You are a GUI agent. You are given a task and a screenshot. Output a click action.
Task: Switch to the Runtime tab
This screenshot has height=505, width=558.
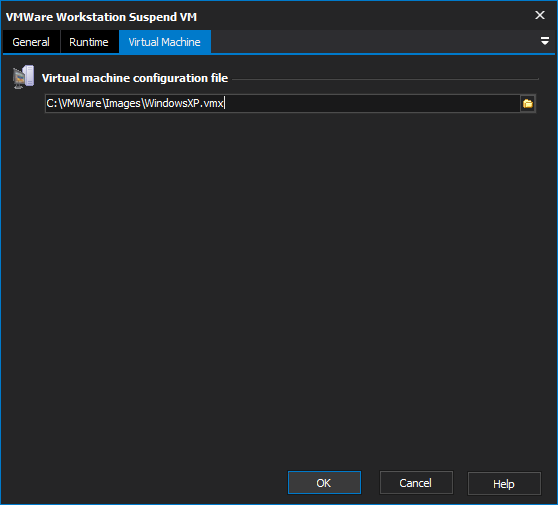[x=89, y=42]
